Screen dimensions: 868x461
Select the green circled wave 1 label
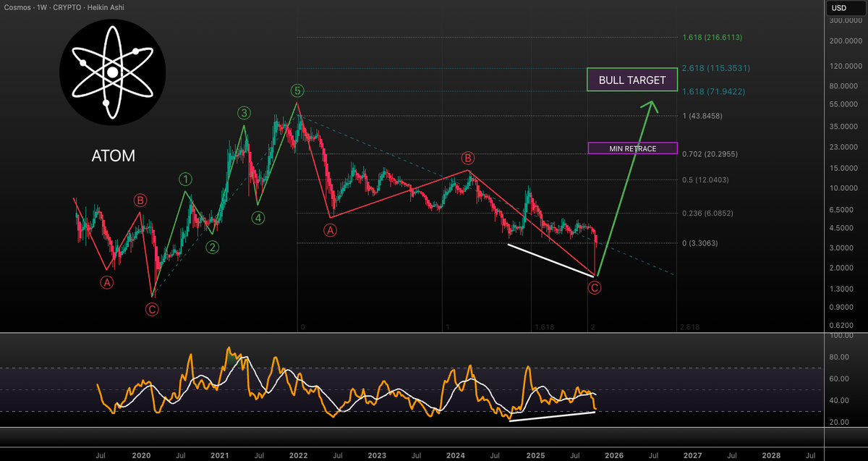coord(186,179)
